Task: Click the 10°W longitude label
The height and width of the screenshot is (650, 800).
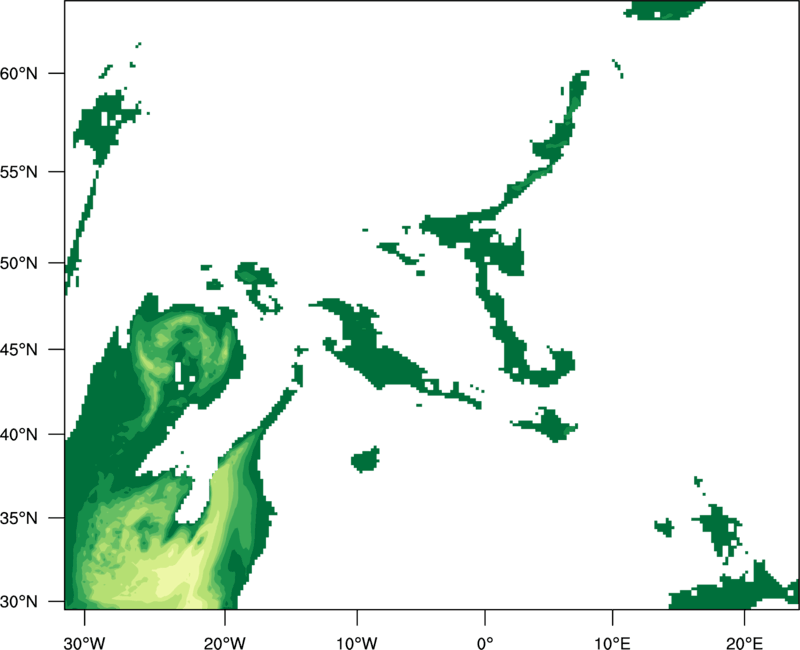Action: click(x=357, y=643)
